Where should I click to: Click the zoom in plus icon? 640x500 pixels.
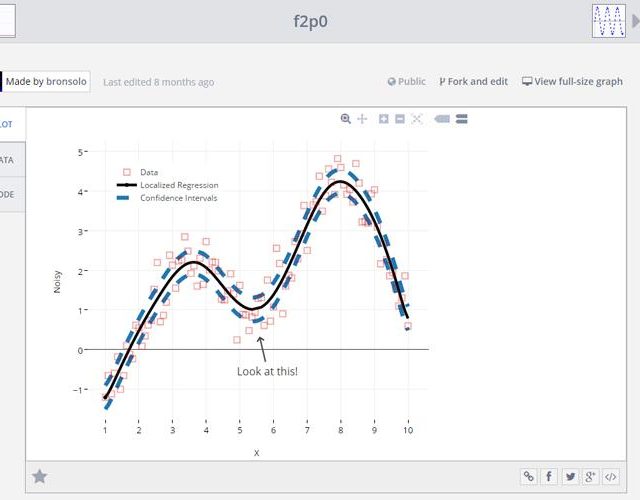coord(384,119)
